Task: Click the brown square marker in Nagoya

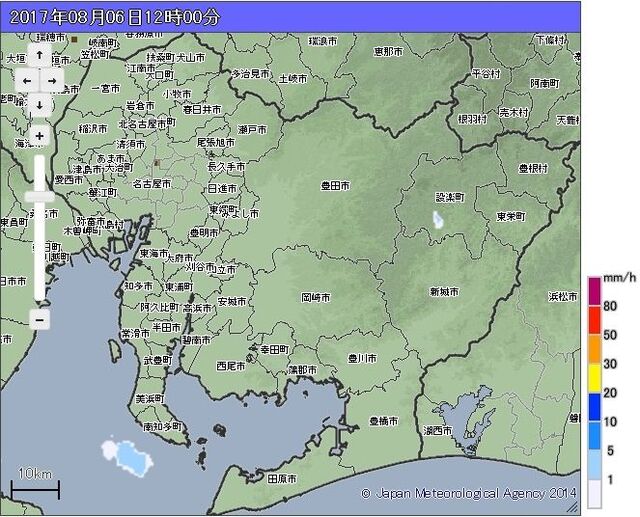Action: pos(157,163)
